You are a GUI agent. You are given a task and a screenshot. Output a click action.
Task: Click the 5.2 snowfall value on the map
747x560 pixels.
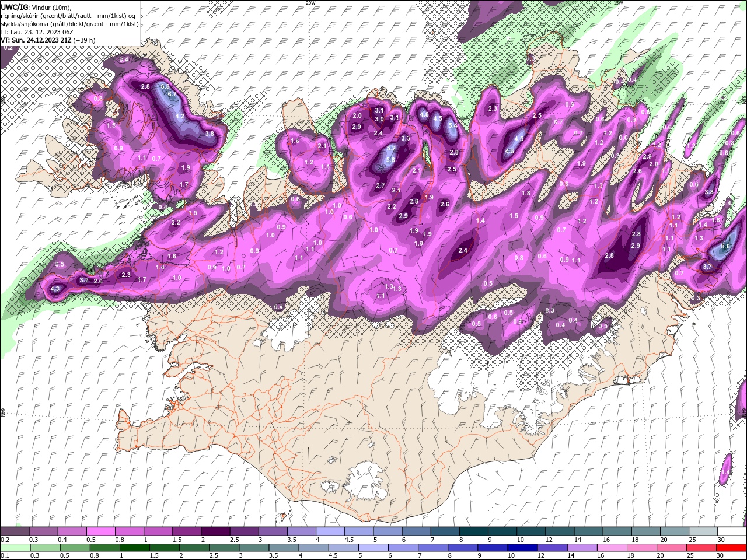click(x=391, y=149)
